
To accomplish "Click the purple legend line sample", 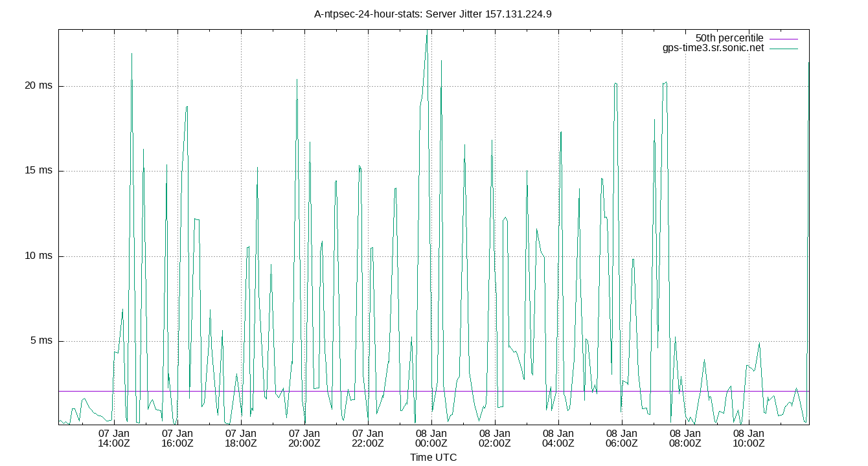I will click(784, 38).
